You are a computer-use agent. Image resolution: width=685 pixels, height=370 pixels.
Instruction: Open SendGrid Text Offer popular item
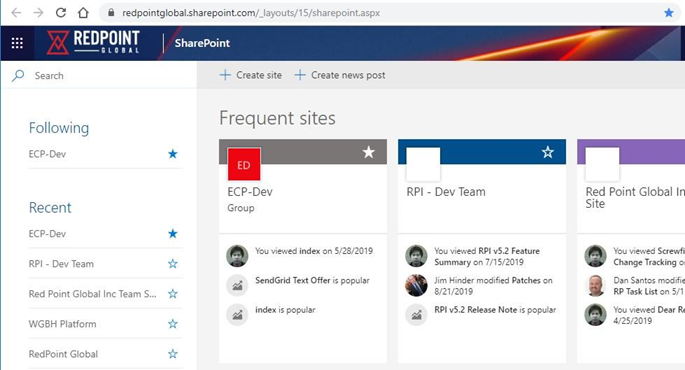click(x=312, y=280)
